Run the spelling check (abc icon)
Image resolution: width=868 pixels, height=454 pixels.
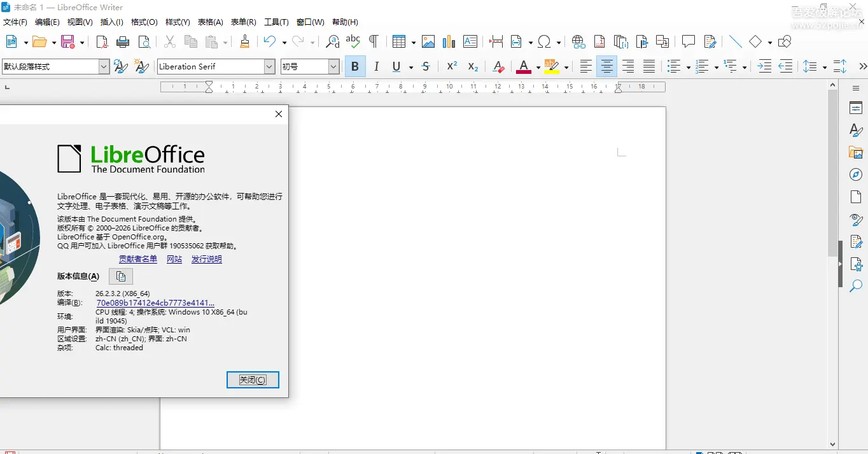pyautogui.click(x=353, y=42)
